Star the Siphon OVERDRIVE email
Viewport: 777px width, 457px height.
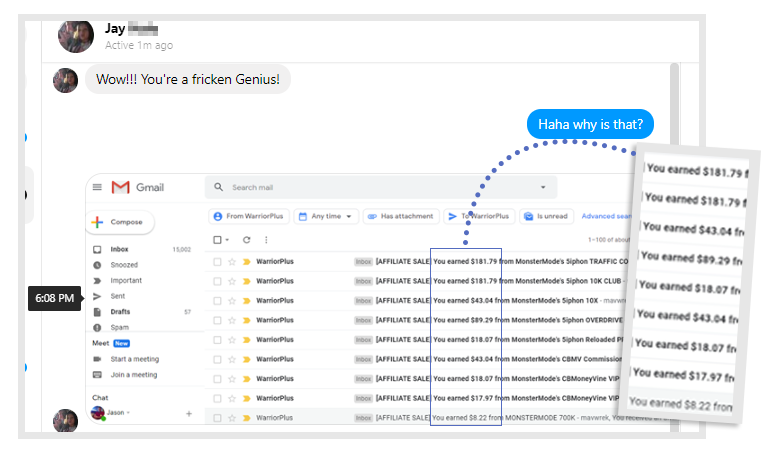231,320
